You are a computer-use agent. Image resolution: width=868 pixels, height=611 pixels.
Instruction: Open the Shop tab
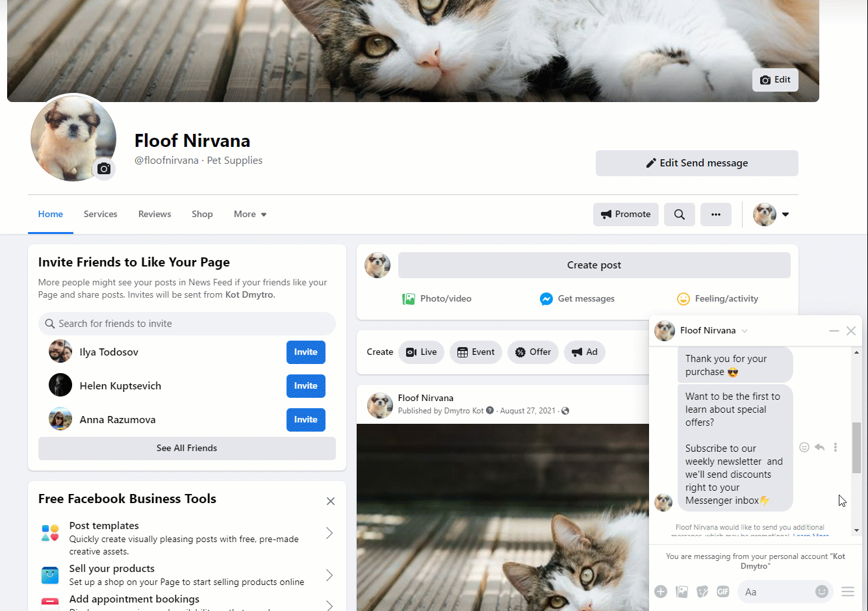point(202,214)
